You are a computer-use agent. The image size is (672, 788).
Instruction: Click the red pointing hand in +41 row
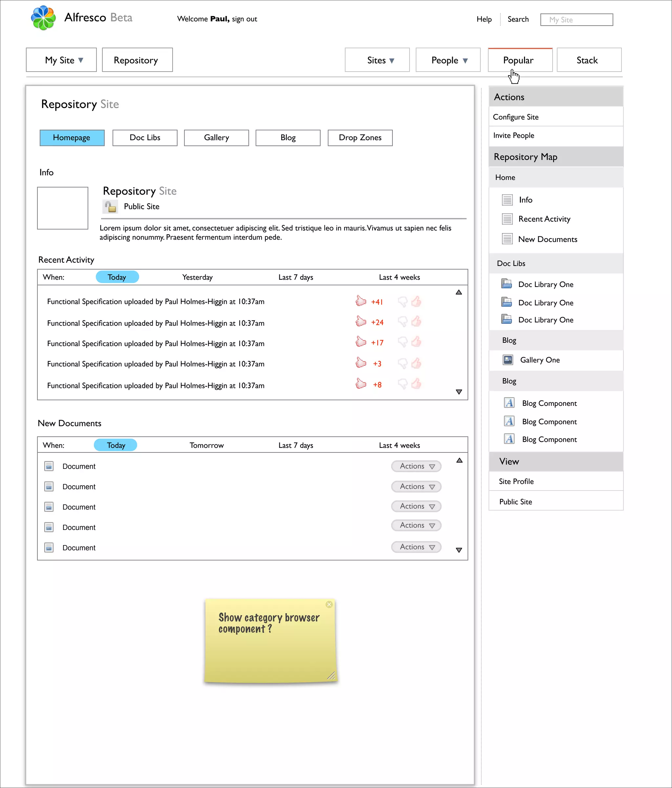361,301
